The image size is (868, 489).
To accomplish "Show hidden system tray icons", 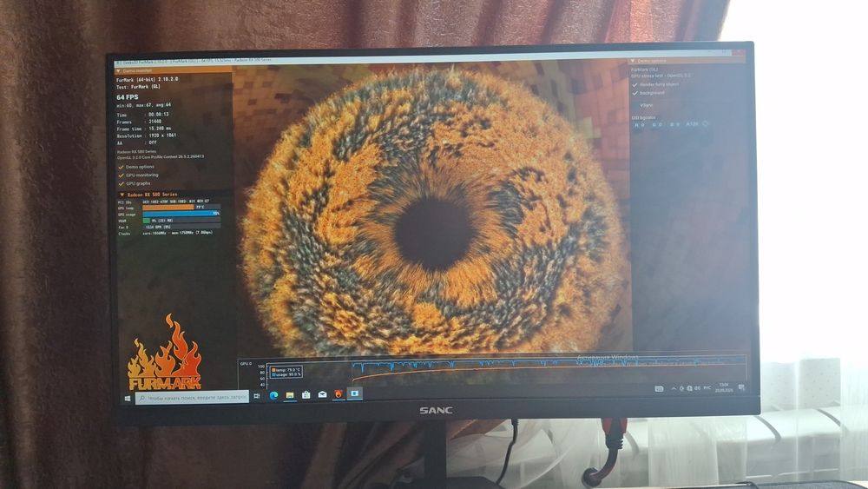I will click(x=674, y=389).
